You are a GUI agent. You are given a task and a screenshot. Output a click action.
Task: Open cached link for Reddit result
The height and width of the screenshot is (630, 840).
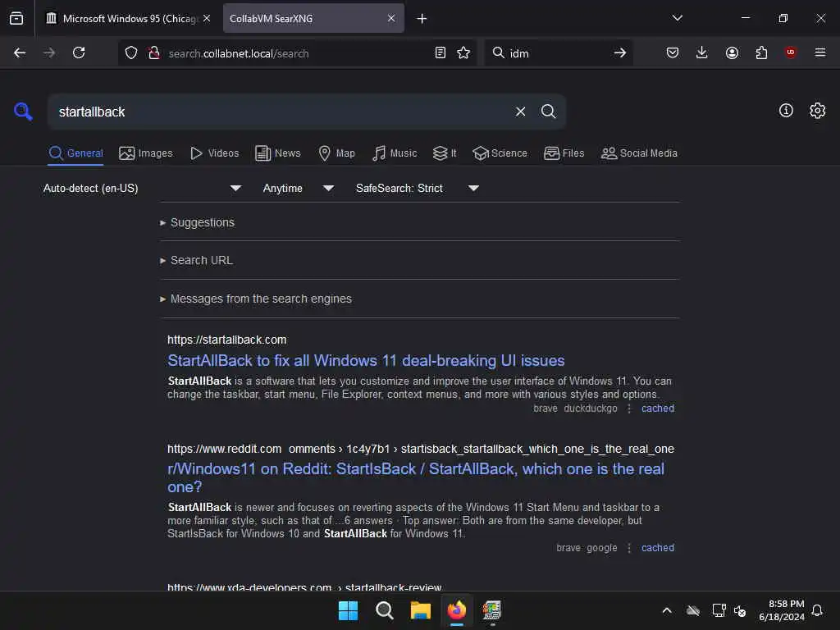coord(658,547)
